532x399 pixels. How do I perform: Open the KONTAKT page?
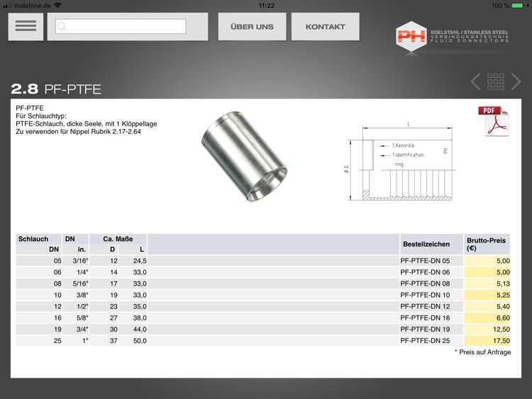click(326, 27)
